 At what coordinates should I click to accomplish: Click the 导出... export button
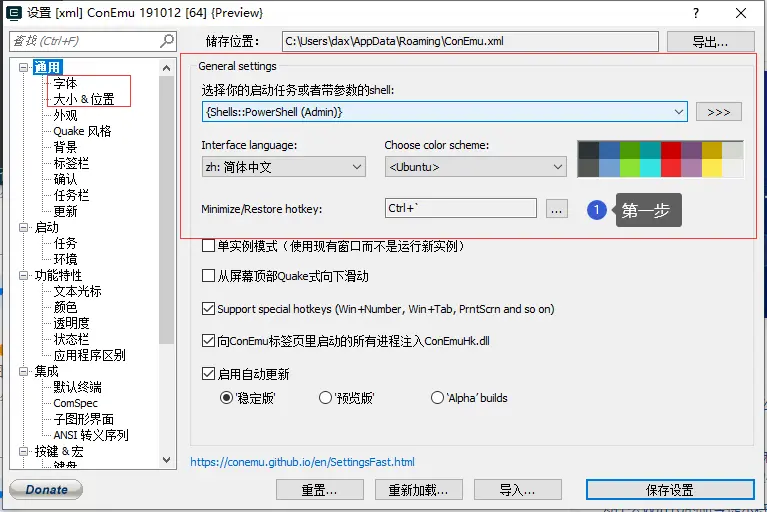(710, 42)
